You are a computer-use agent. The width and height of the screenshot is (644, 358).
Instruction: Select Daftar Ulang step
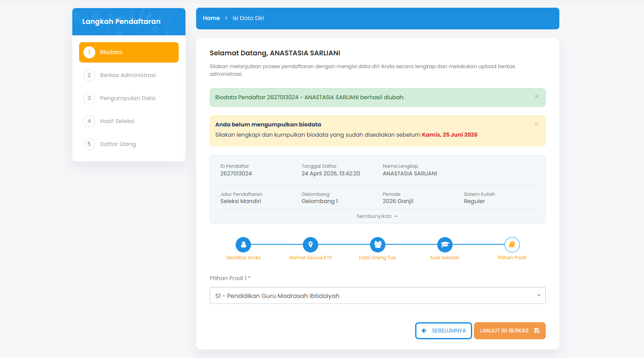(x=118, y=144)
